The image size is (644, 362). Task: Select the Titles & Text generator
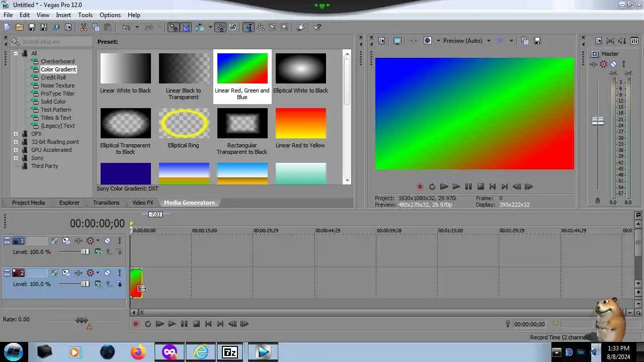tap(56, 118)
